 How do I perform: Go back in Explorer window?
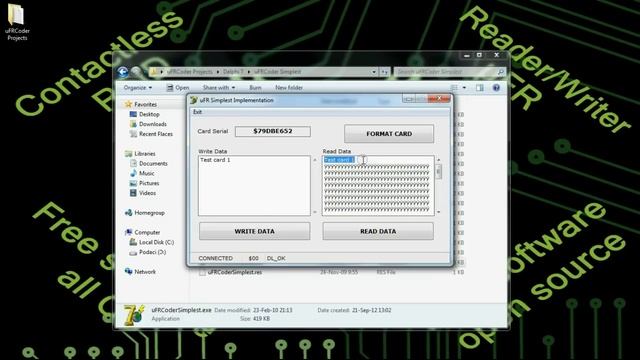[x=122, y=72]
